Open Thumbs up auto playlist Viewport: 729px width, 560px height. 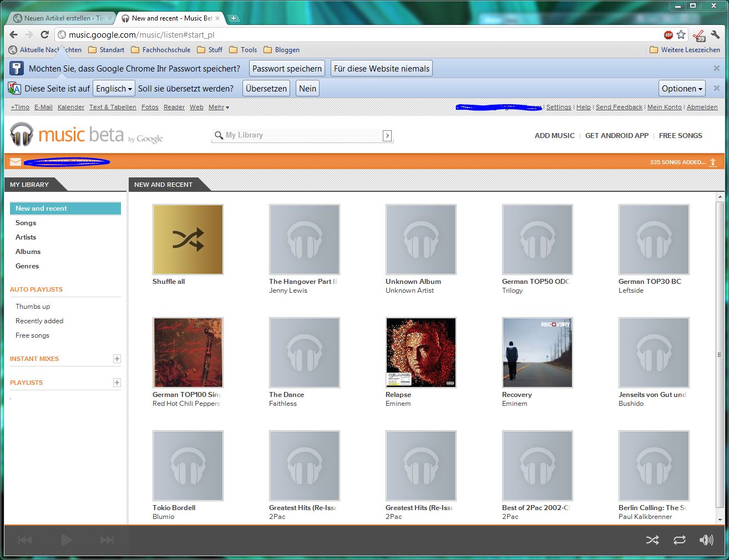(x=33, y=307)
